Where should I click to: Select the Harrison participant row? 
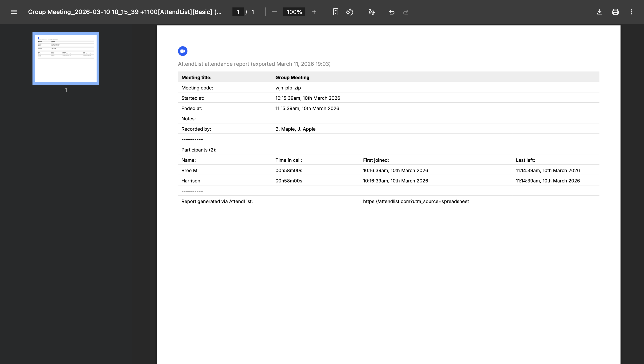click(x=191, y=180)
